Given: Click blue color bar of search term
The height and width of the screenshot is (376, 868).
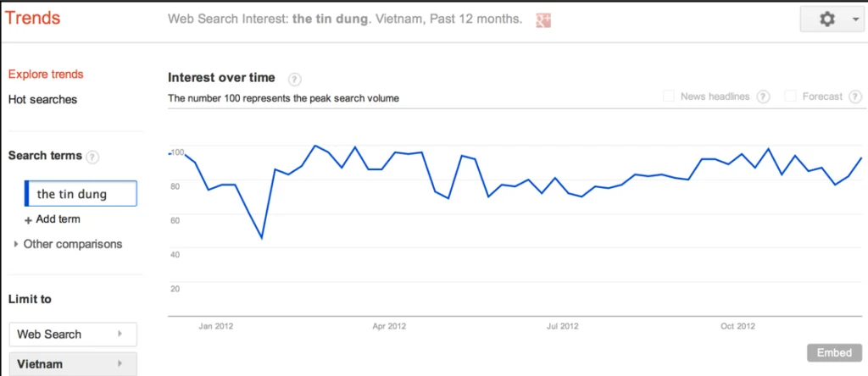Looking at the screenshot, I should [27, 194].
